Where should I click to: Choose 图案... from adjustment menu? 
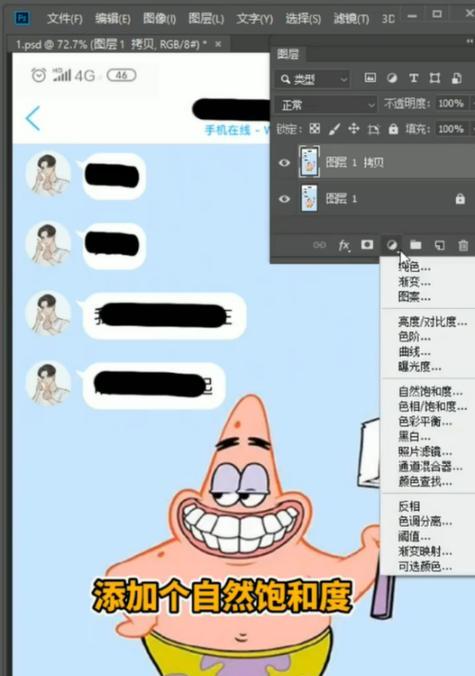pyautogui.click(x=414, y=297)
